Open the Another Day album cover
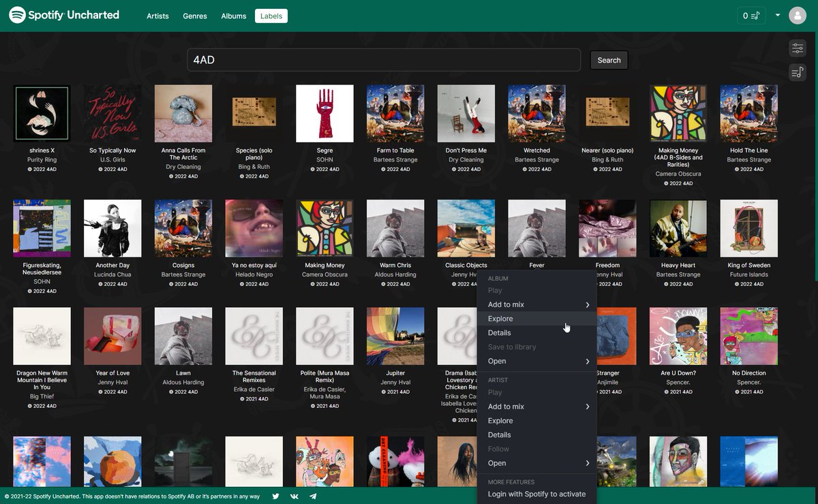818x504 pixels. coord(112,228)
